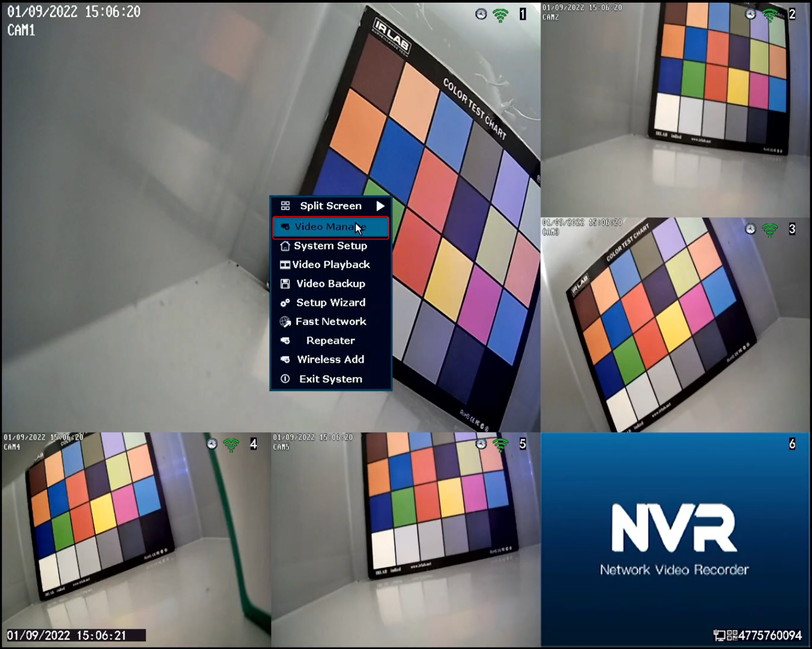Click CAM3 wireless signal icon
This screenshot has width=812, height=649.
pyautogui.click(x=770, y=230)
